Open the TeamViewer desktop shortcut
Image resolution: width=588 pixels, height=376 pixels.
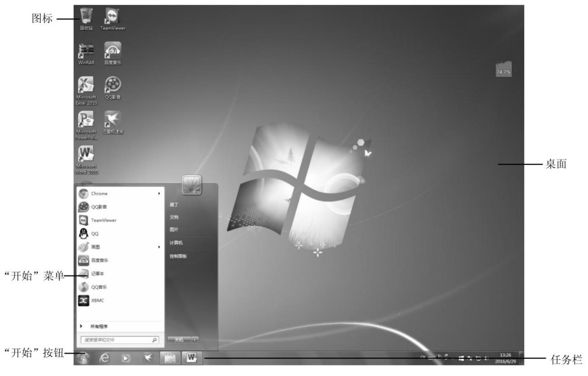click(113, 19)
